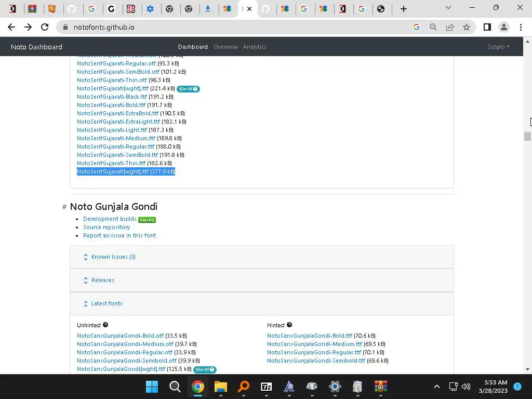Viewport: 532px width, 399px height.
Task: Open a new browser tab
Action: click(x=403, y=9)
